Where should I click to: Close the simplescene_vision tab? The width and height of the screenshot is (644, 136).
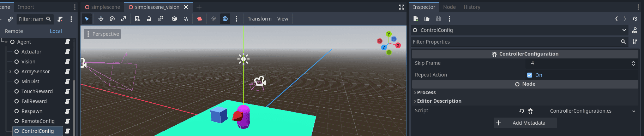pyautogui.click(x=186, y=7)
